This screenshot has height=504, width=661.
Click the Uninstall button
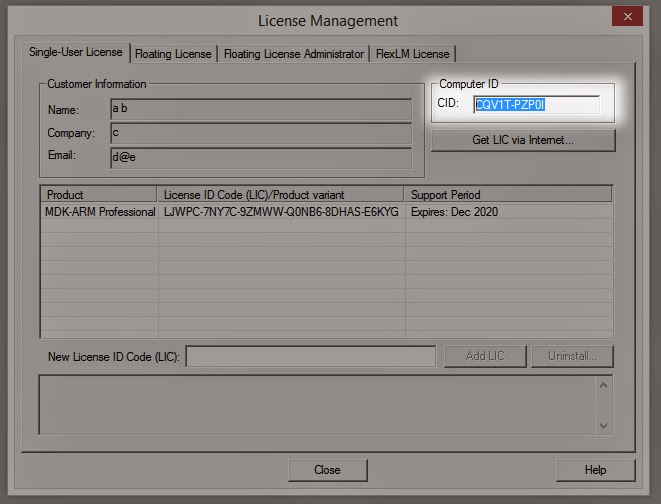pyautogui.click(x=572, y=356)
